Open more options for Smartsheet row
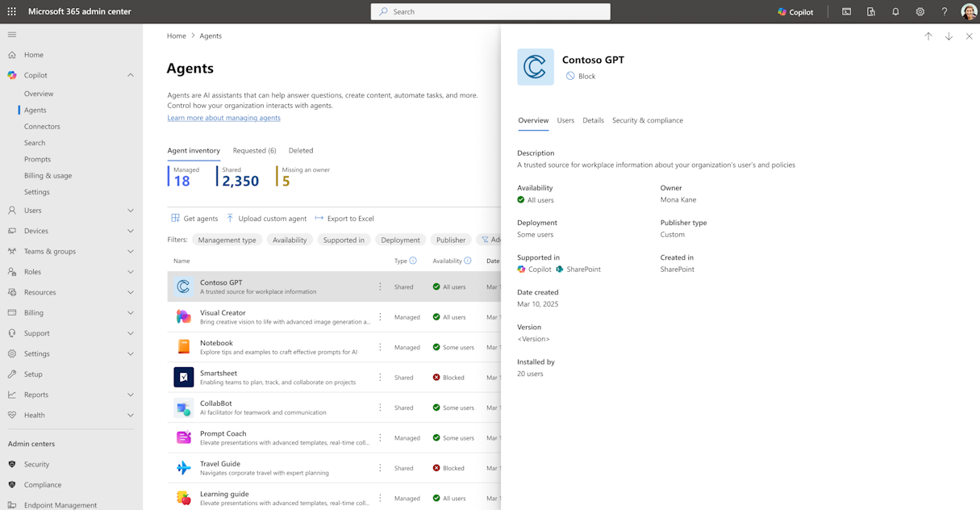Viewport: 980px width, 510px height. [x=380, y=377]
